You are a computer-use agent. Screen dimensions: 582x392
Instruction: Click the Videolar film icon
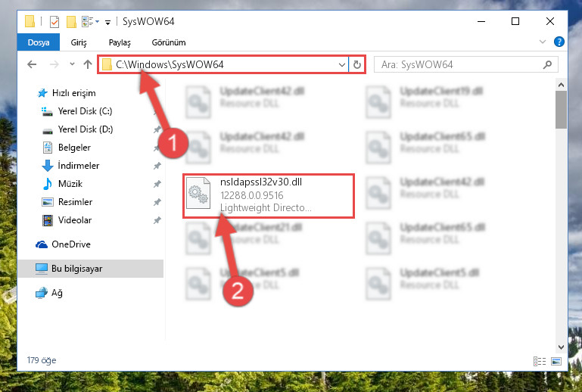click(48, 220)
